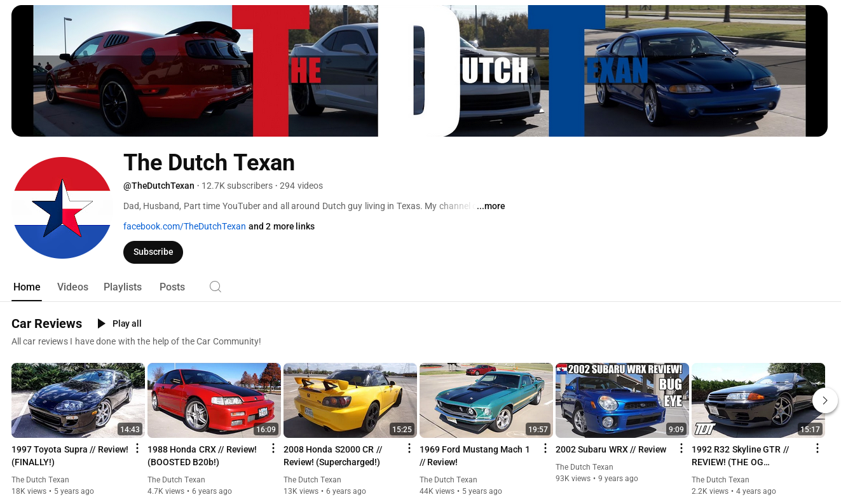Open the Playlists tab

tap(123, 287)
